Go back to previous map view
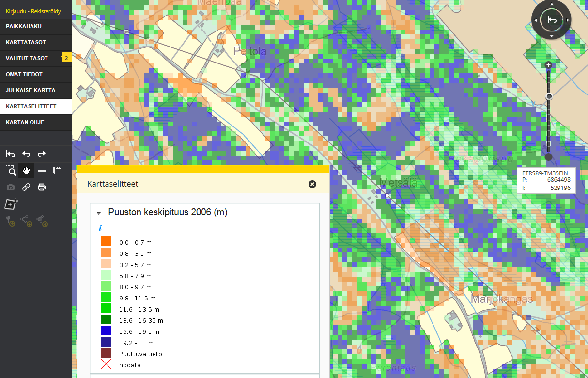 (26, 154)
